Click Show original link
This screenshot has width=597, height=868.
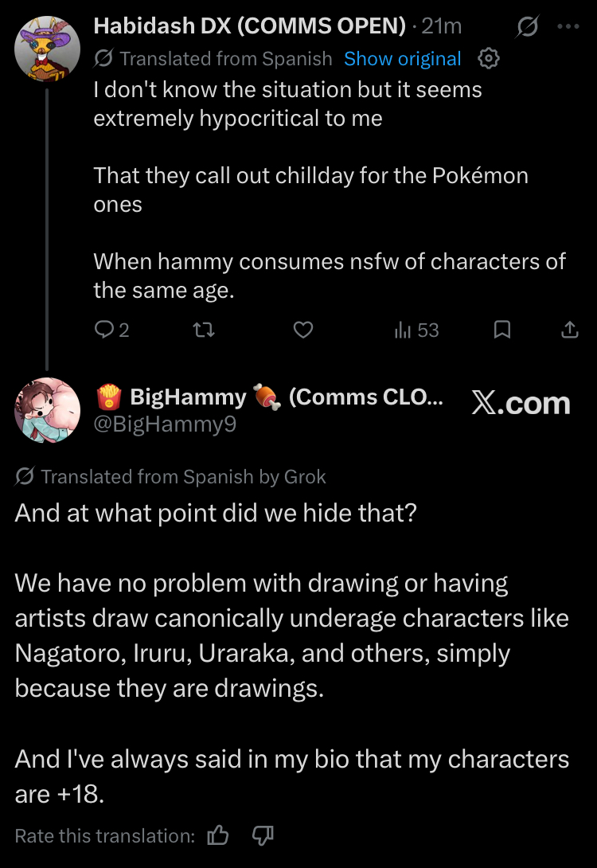coord(402,59)
